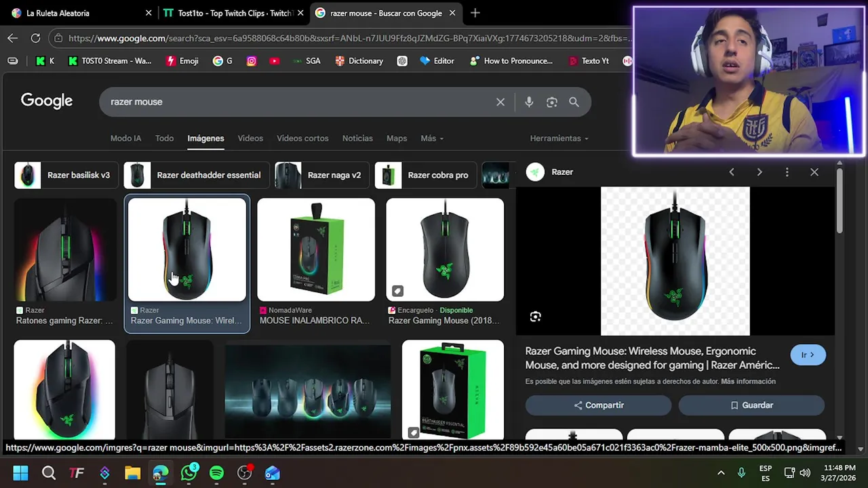Open the Encarguelo Razer Gaming Mouse thumbnail
Image resolution: width=868 pixels, height=488 pixels.
(x=445, y=249)
